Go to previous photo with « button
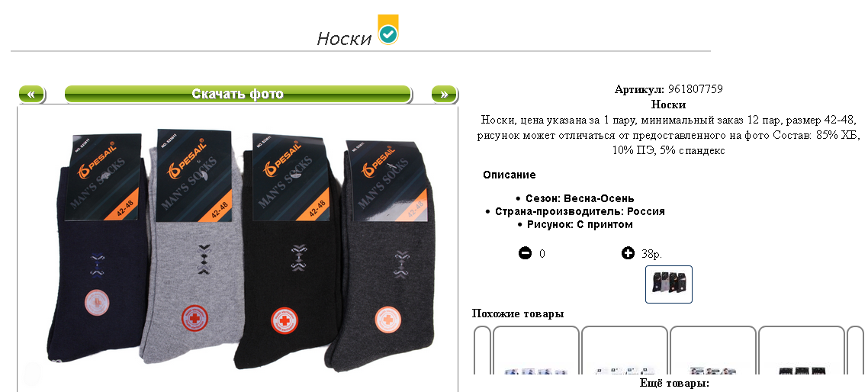 click(x=32, y=95)
